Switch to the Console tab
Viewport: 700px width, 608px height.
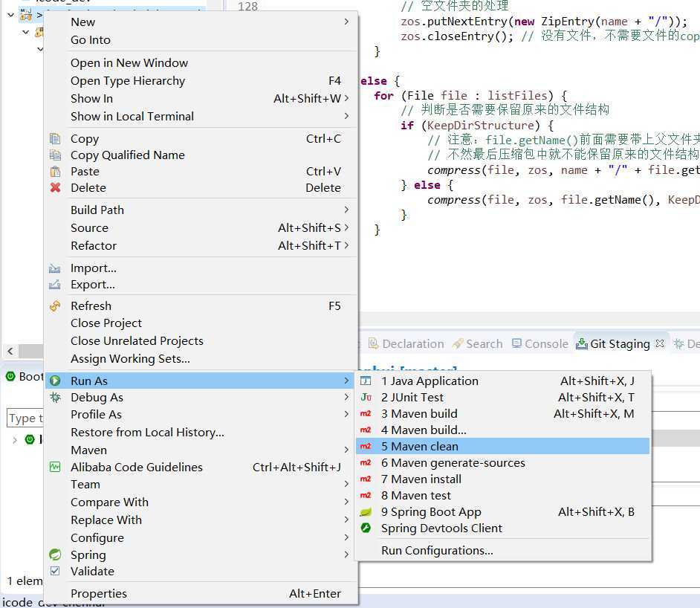(x=539, y=343)
